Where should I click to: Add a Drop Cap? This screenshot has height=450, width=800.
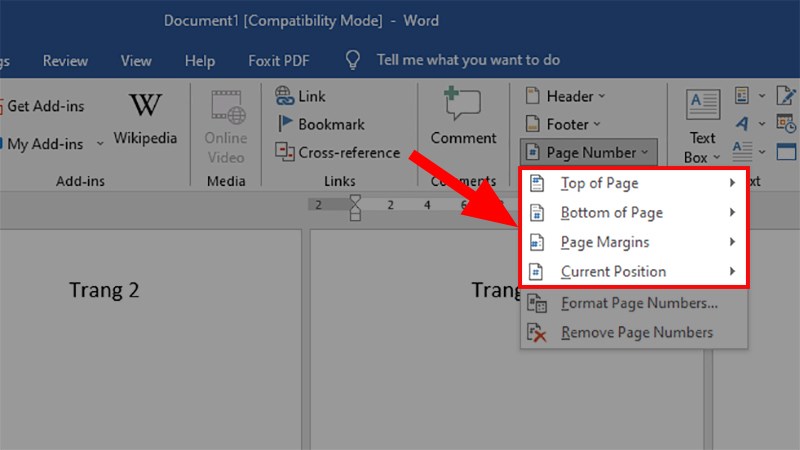741,152
